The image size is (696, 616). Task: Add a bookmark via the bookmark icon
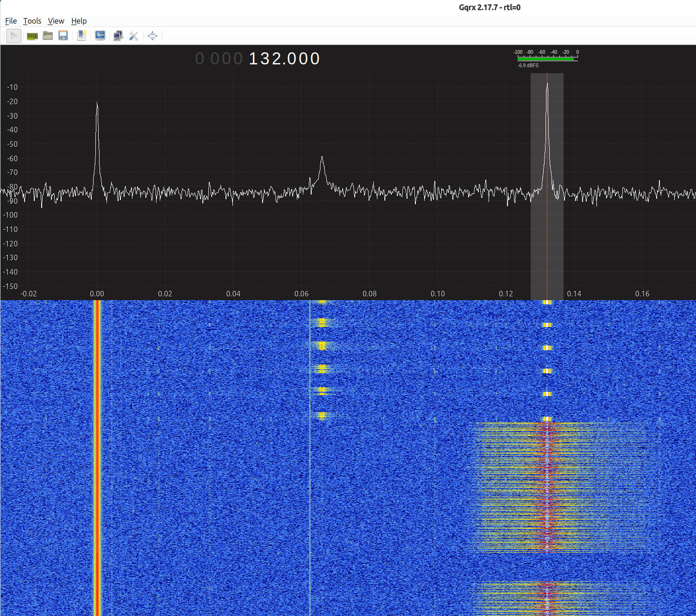[x=82, y=36]
